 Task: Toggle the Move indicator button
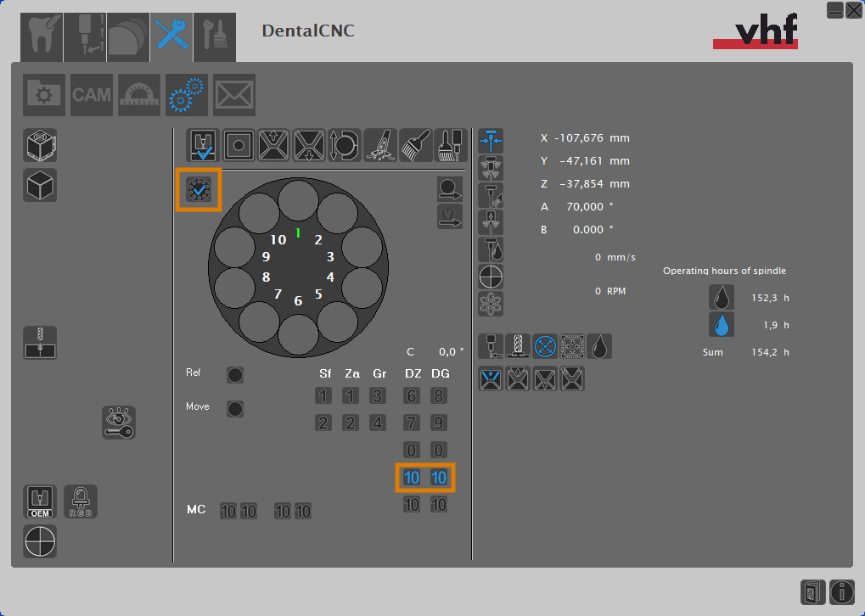pos(235,409)
